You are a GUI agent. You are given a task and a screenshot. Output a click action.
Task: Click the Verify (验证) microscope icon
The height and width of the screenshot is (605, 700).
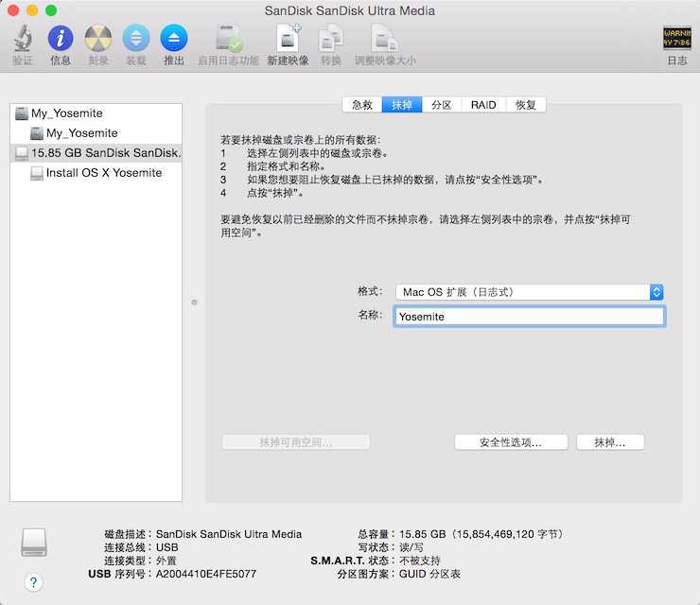[x=23, y=38]
